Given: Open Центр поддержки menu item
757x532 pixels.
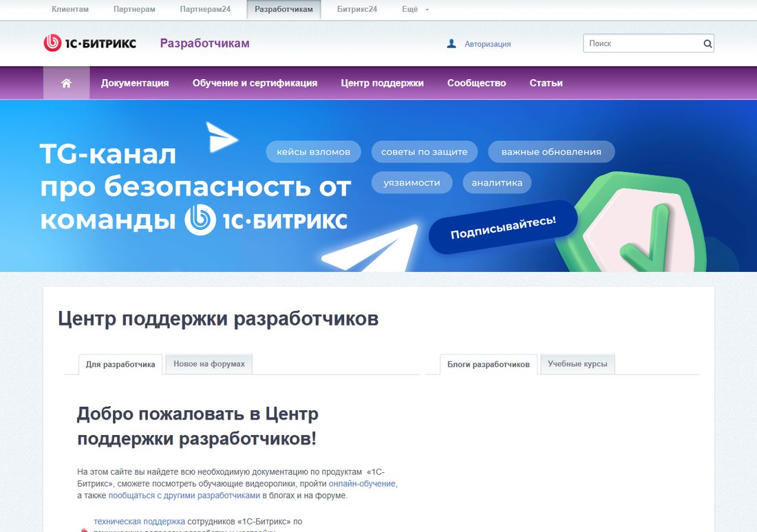Looking at the screenshot, I should click(x=383, y=83).
